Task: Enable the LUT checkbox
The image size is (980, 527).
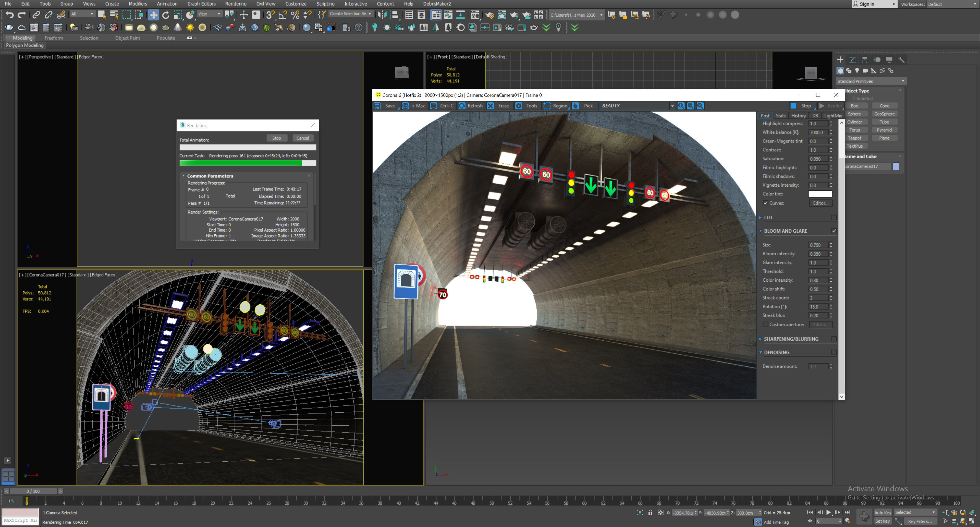Action: click(834, 218)
